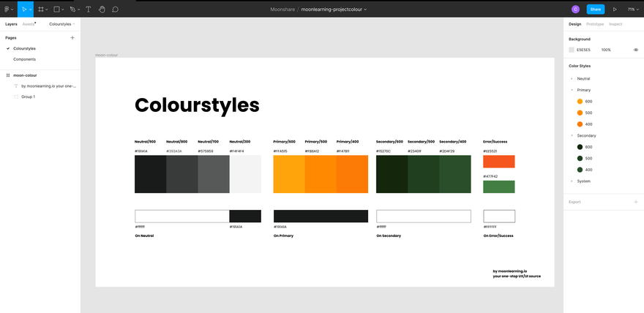Screen dimensions: 644x313
Task: Click the Share button
Action: click(x=596, y=9)
